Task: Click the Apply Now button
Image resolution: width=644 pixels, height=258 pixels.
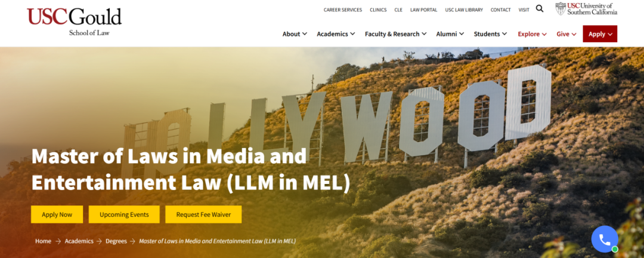Action: click(57, 214)
